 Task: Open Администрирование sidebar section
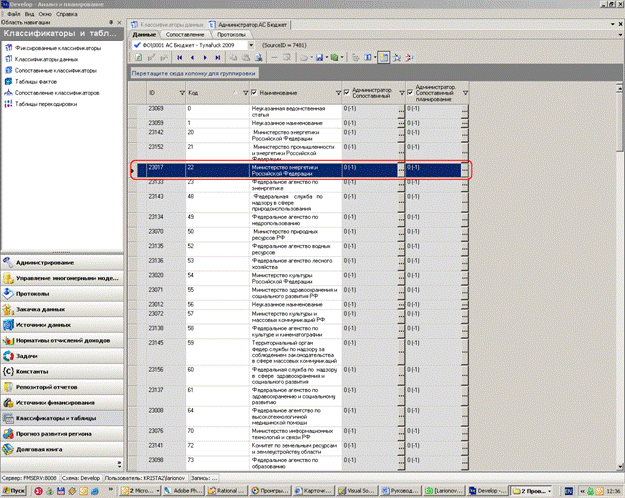click(62, 263)
